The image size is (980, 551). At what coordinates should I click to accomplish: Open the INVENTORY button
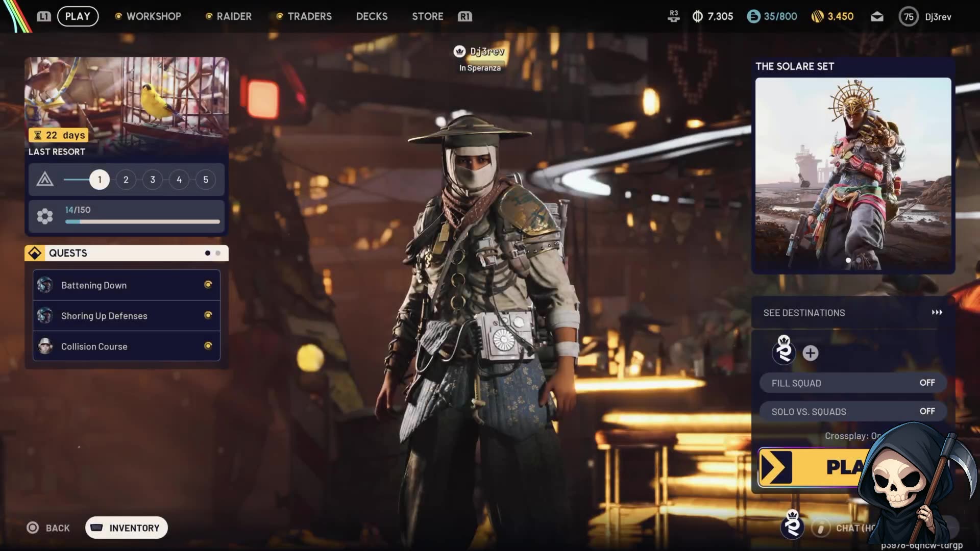127,528
